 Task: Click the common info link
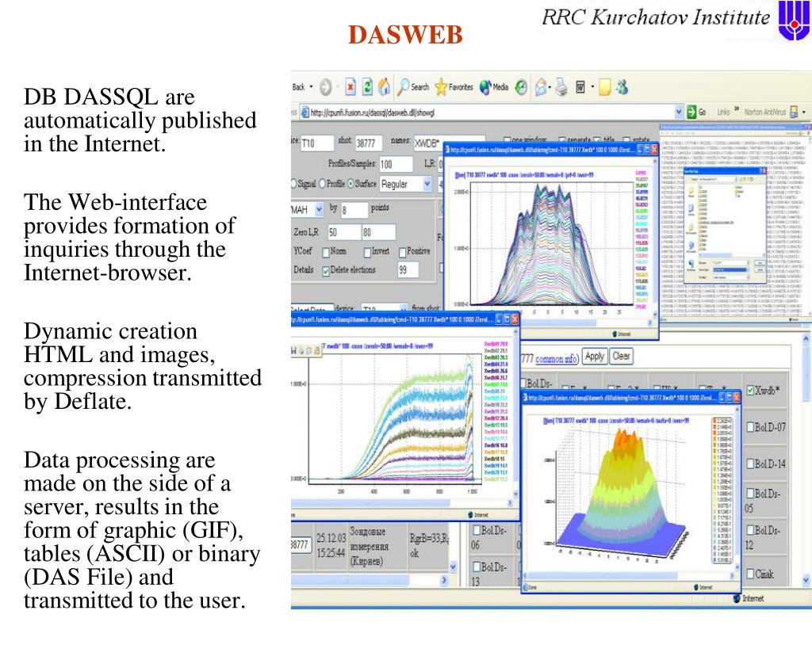point(556,359)
